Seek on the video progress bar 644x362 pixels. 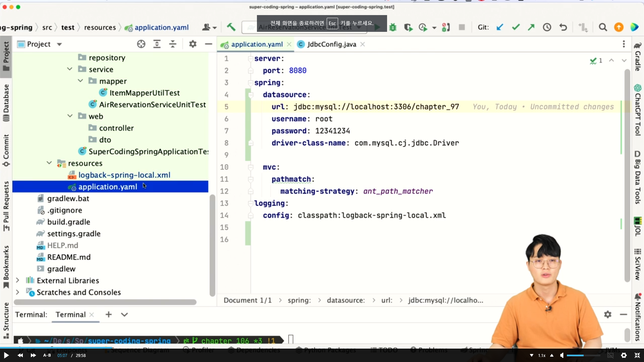click(322, 348)
